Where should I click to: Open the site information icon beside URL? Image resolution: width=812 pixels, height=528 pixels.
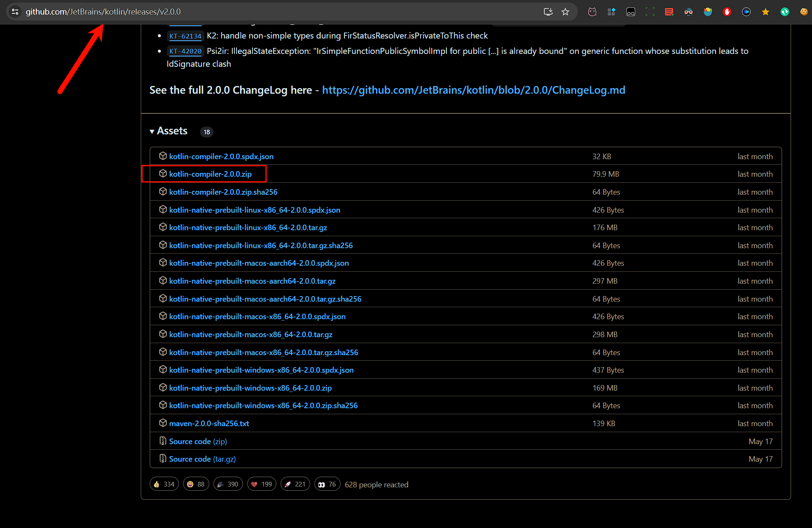(15, 12)
